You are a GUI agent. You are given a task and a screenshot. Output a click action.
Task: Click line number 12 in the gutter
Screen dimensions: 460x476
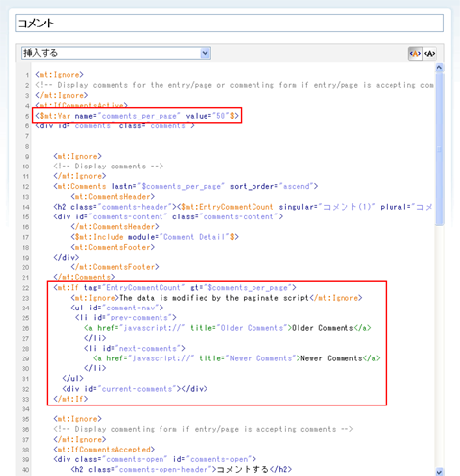[x=25, y=187]
